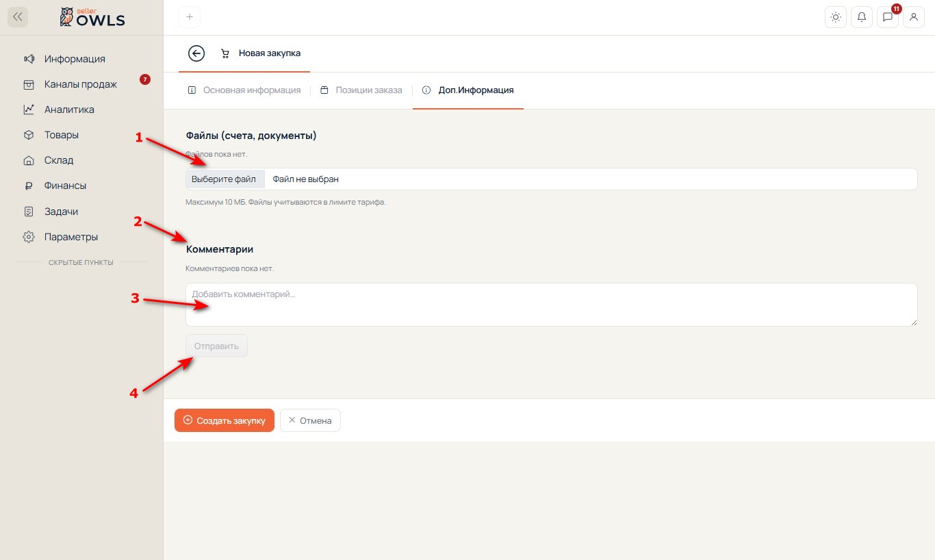
Task: Open Каналы продаж menu item
Action: tap(81, 84)
